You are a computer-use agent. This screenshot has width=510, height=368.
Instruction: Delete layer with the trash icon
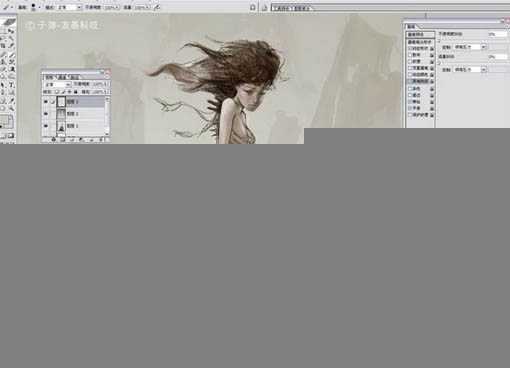coord(101,140)
